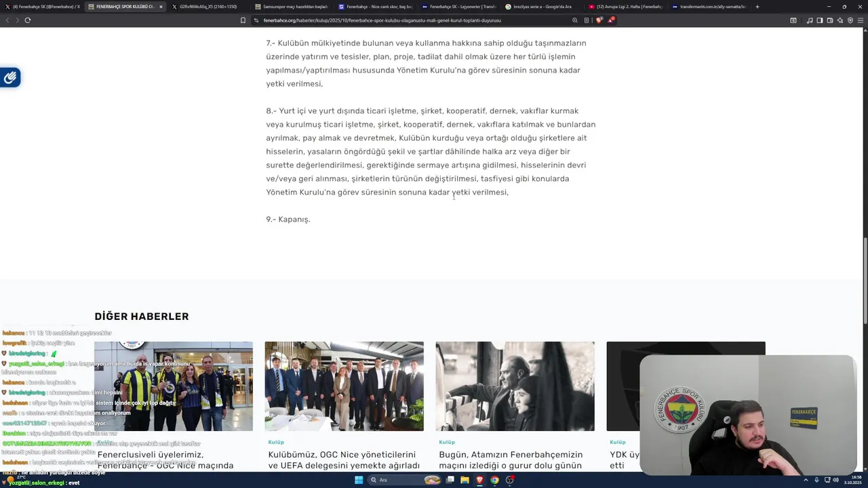The width and height of the screenshot is (868, 488).
Task: Open the browser hamburger menu
Action: 861,20
